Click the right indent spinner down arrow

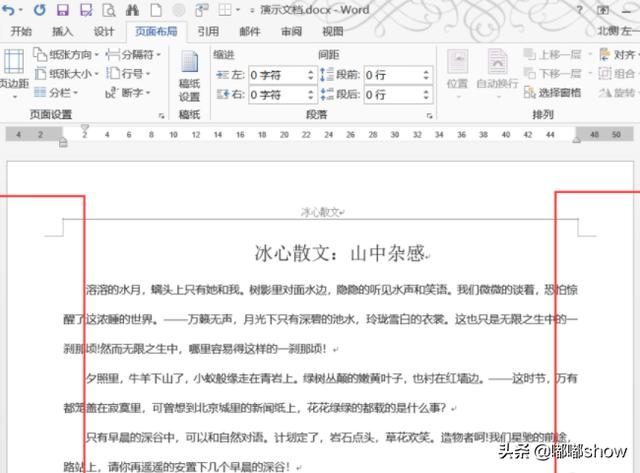click(311, 98)
